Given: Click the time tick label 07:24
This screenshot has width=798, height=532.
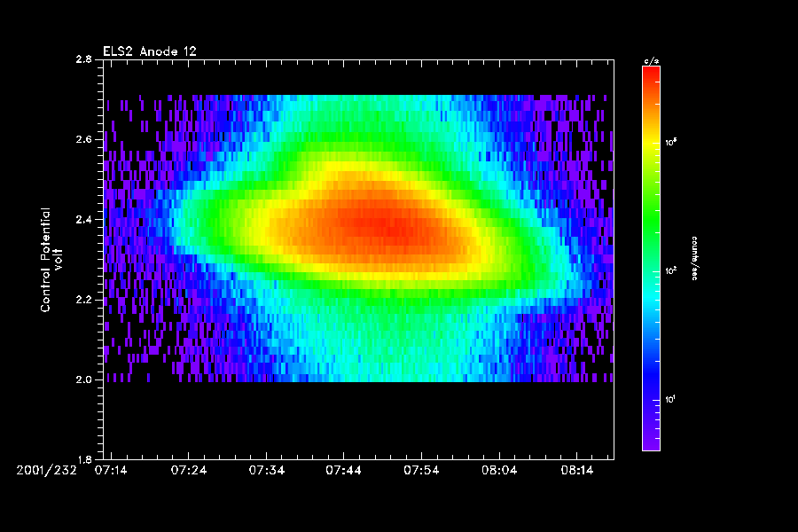Looking at the screenshot, I should point(189,471).
